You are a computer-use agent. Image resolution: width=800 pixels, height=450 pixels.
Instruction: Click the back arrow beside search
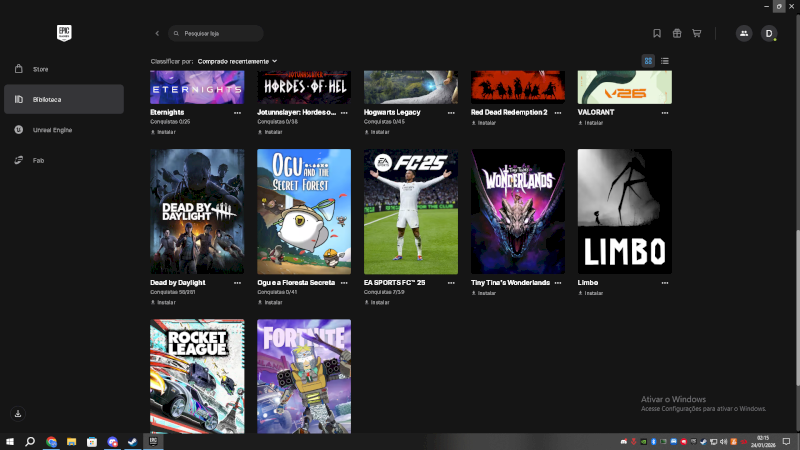click(x=157, y=33)
